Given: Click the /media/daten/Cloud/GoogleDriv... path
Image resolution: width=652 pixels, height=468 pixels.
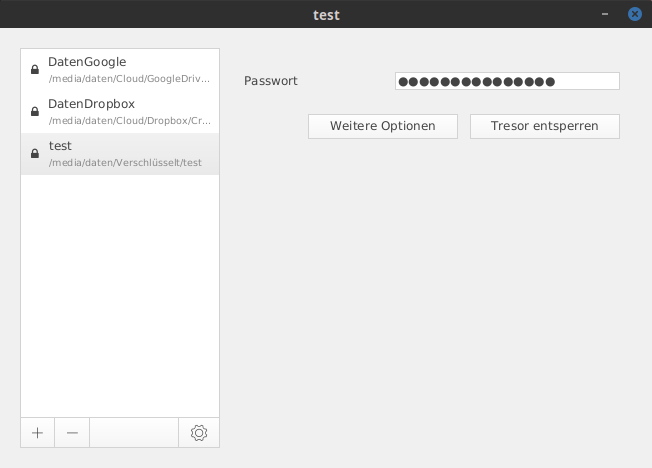Looking at the screenshot, I should point(129,79).
